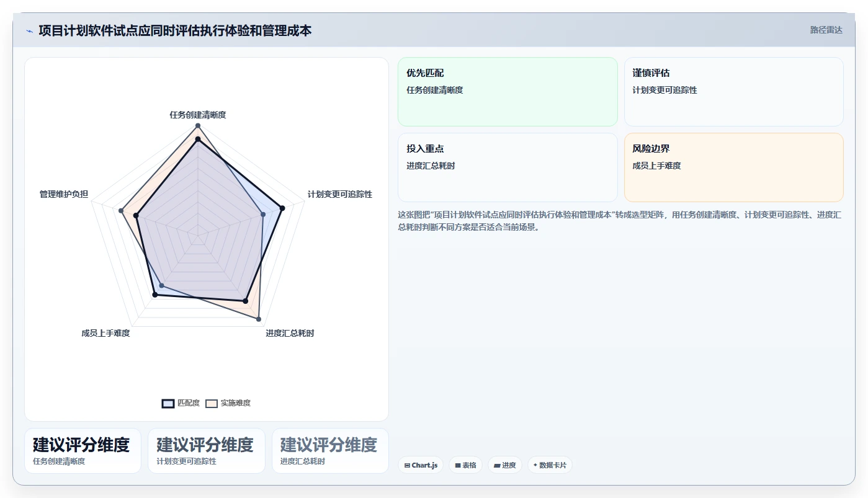Screen dimensions: 868x498
Task: Toggle the 实施难度 legend swatch
Action: pyautogui.click(x=212, y=403)
